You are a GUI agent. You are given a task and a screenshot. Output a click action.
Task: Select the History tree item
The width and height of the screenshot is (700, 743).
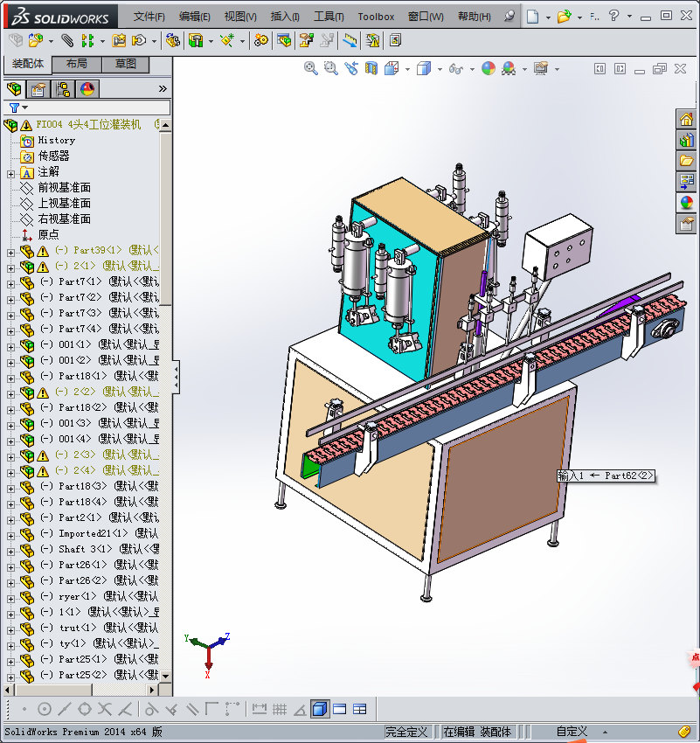click(x=56, y=140)
